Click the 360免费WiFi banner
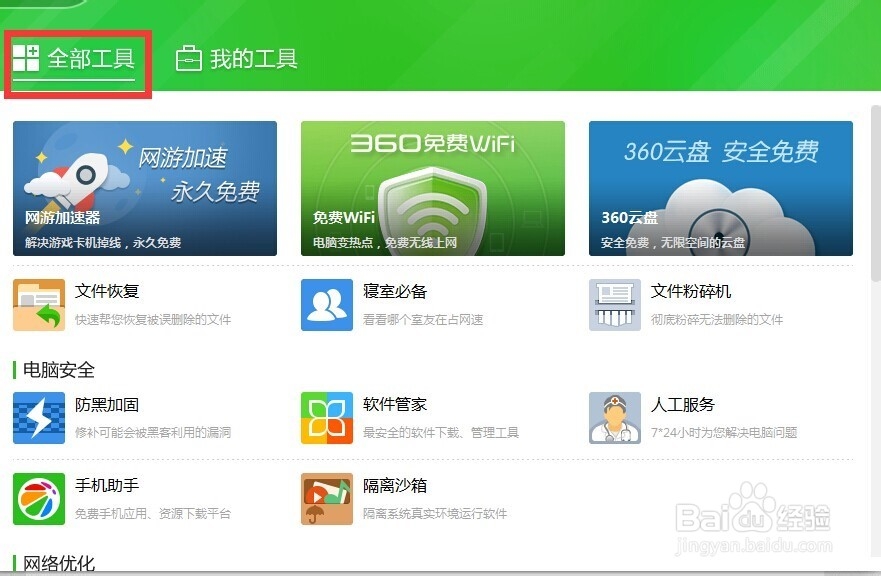The image size is (881, 576). click(431, 187)
